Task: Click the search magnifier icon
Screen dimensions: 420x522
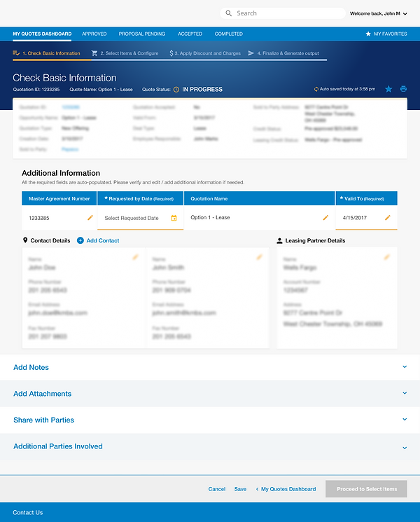Action: [228, 13]
